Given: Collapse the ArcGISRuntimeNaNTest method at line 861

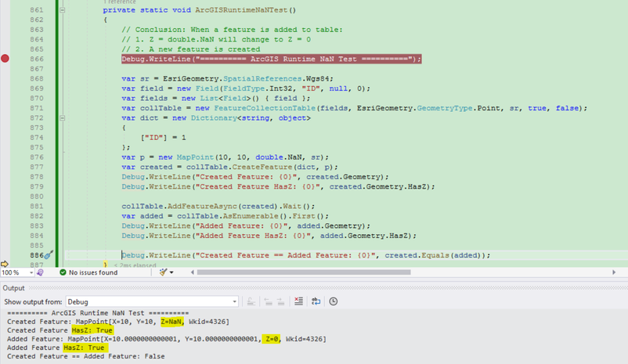Looking at the screenshot, I should pyautogui.click(x=63, y=10).
